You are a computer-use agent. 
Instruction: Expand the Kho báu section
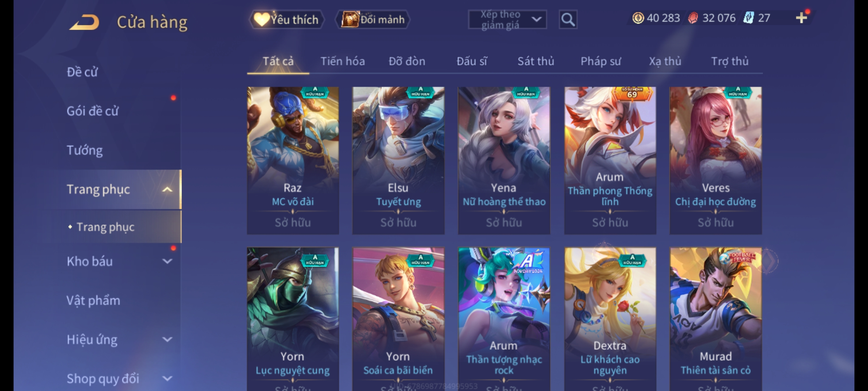tap(167, 261)
